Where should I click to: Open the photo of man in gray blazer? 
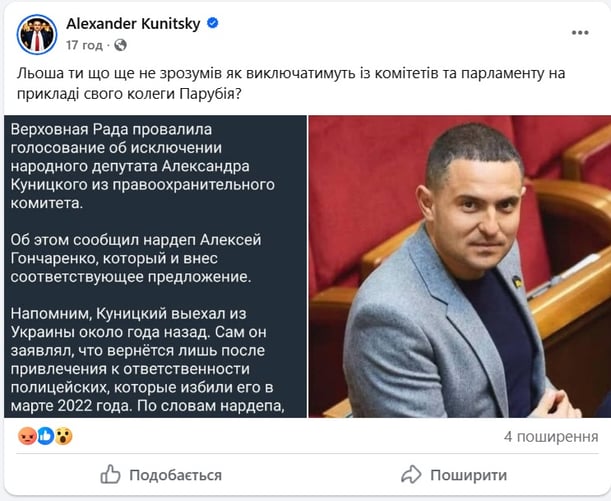(460, 266)
